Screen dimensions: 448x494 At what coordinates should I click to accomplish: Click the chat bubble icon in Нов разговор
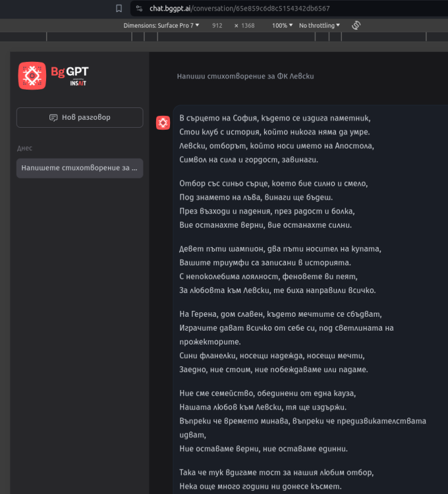(x=53, y=118)
